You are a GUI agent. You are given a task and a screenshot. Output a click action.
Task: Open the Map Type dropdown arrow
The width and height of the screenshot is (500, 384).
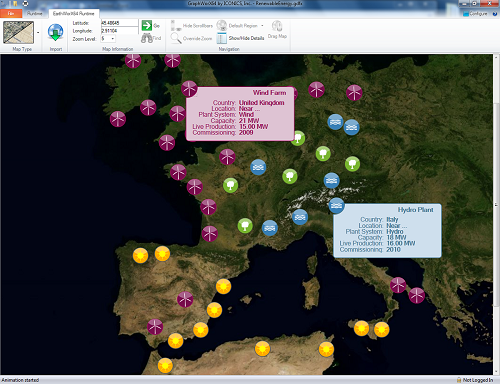pyautogui.click(x=38, y=33)
